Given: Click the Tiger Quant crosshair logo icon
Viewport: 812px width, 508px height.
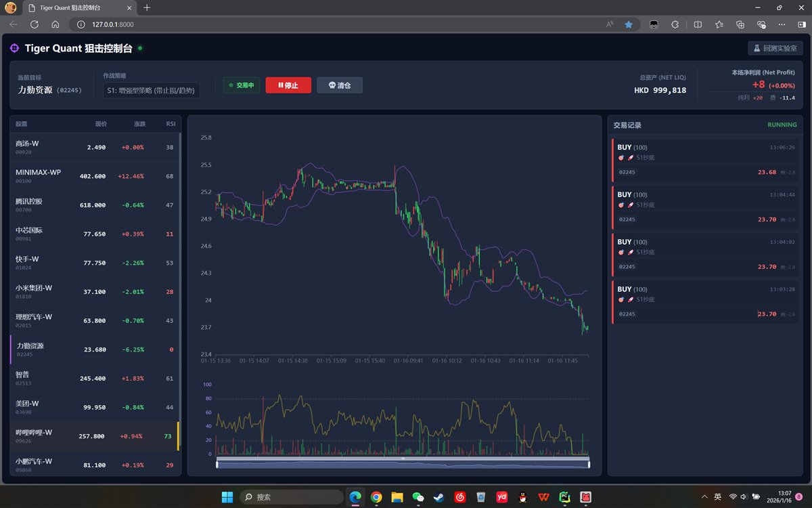Looking at the screenshot, I should pos(15,48).
